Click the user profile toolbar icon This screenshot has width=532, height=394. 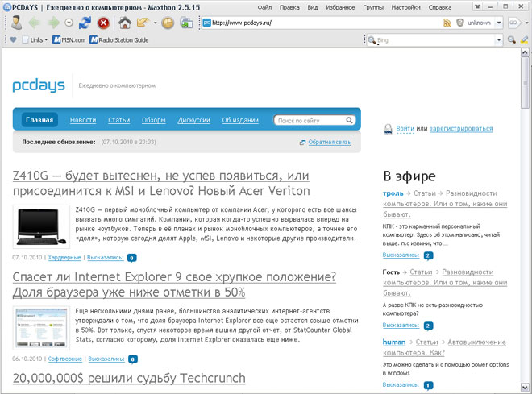pyautogui.click(x=16, y=23)
